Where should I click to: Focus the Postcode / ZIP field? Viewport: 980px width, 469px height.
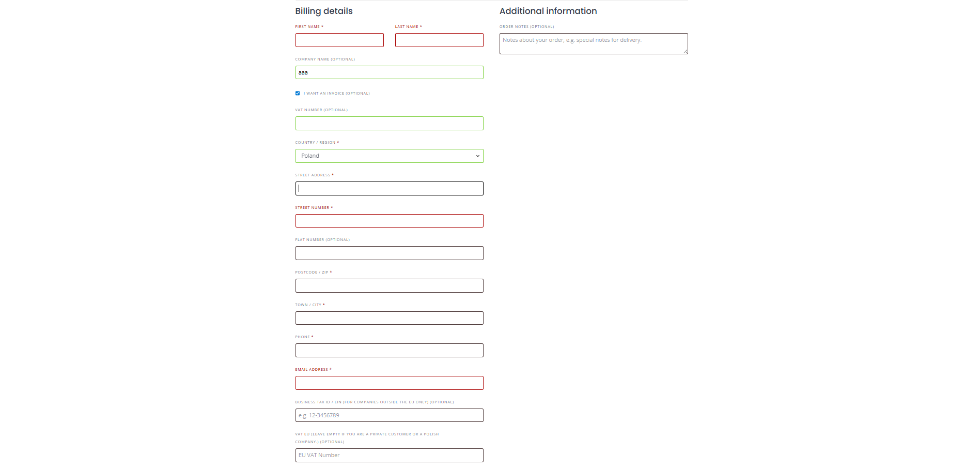click(x=388, y=285)
